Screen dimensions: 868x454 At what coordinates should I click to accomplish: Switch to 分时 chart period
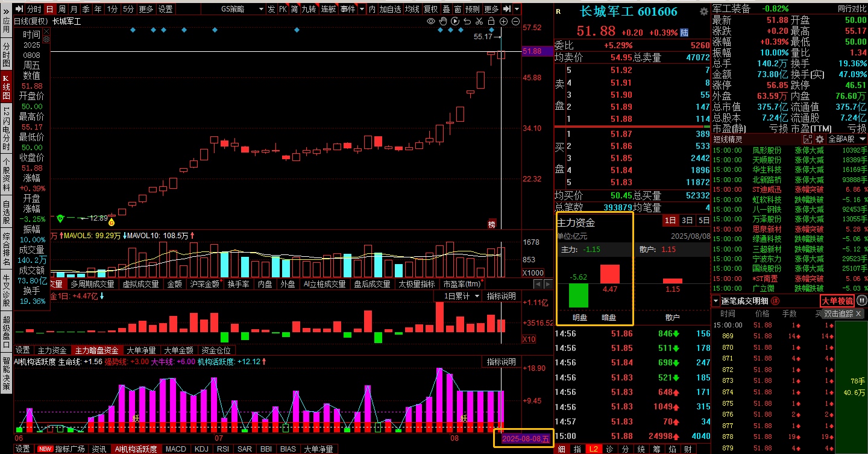point(34,9)
